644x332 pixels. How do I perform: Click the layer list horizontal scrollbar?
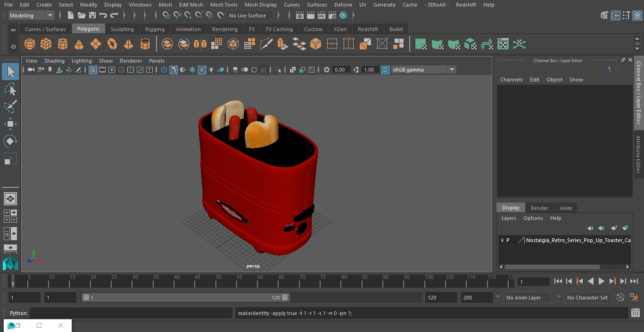[x=552, y=267]
